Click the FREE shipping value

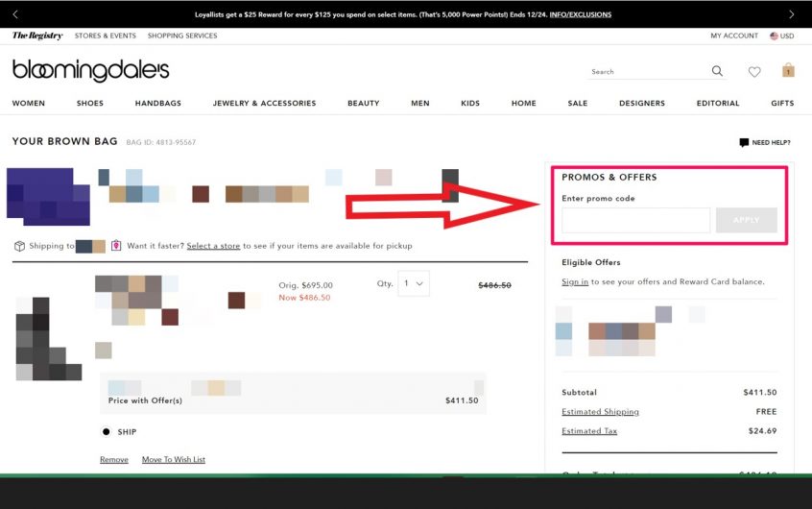767,412
